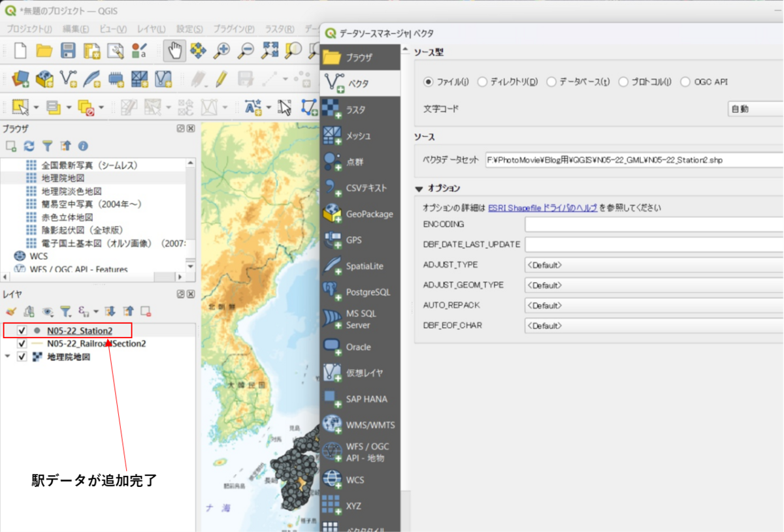Open the レイヤ(L) menu
This screenshot has width=784, height=532.
[151, 29]
